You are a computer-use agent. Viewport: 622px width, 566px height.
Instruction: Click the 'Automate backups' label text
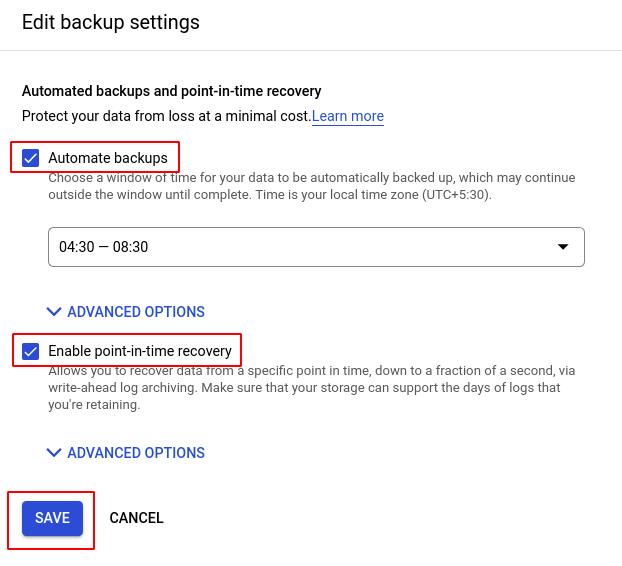[108, 158]
